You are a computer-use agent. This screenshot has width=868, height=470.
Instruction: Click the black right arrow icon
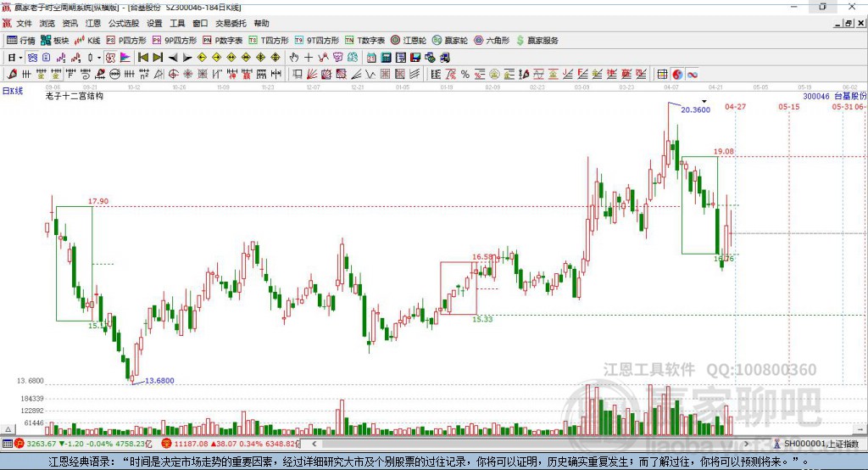click(187, 58)
